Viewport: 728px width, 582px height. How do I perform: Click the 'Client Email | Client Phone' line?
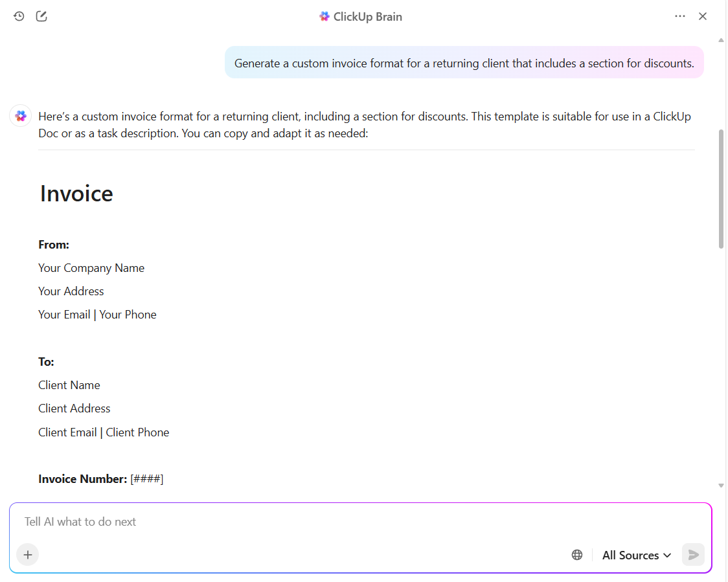point(104,432)
